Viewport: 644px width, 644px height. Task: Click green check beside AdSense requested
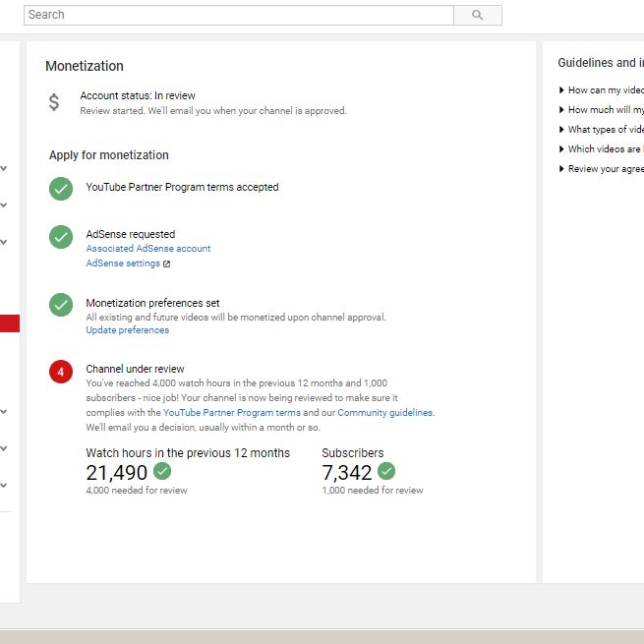click(x=61, y=237)
